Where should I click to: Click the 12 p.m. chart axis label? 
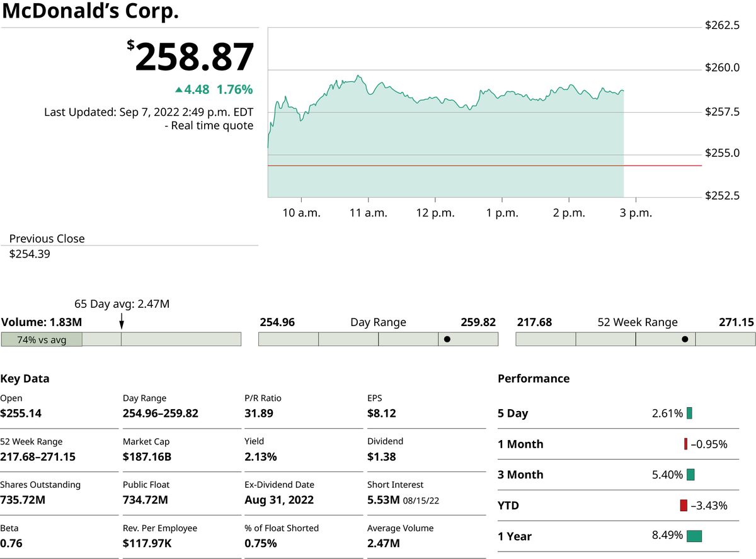(435, 213)
